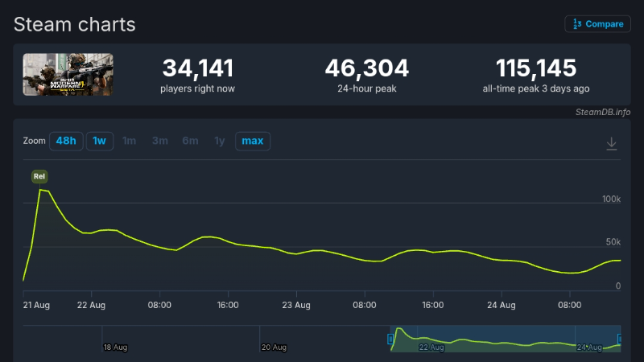Viewport: 644px width, 362px height.
Task: Click the 50k y-axis label
Action: [613, 242]
